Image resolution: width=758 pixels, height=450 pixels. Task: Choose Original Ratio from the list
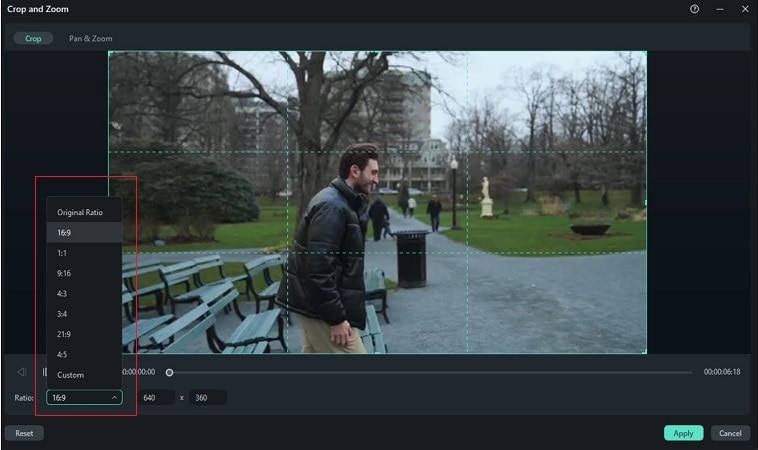click(x=84, y=212)
